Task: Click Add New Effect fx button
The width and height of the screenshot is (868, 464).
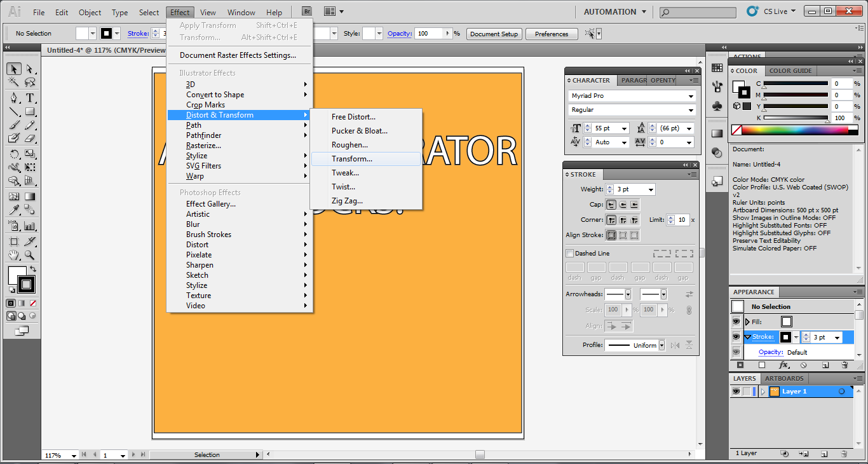Action: [x=783, y=365]
